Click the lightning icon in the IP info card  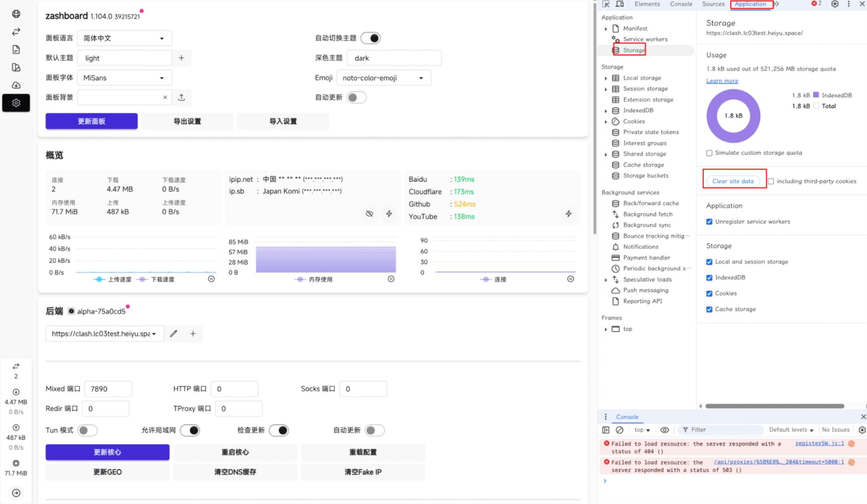pos(389,214)
